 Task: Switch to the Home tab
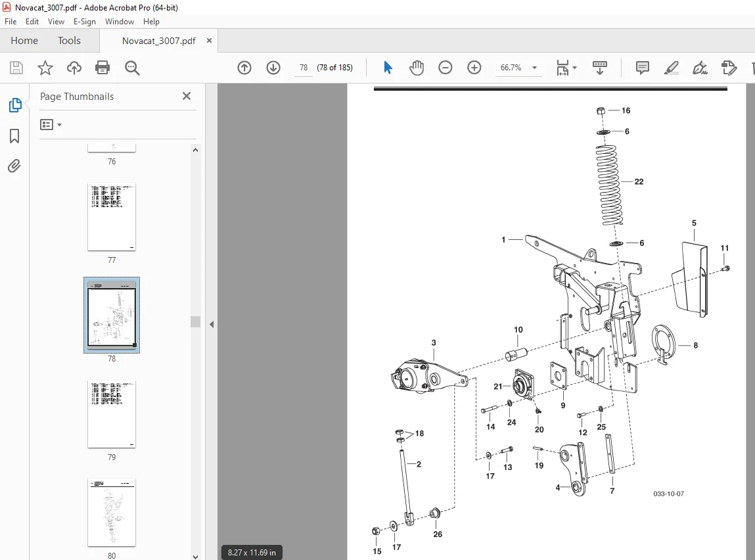click(x=24, y=41)
